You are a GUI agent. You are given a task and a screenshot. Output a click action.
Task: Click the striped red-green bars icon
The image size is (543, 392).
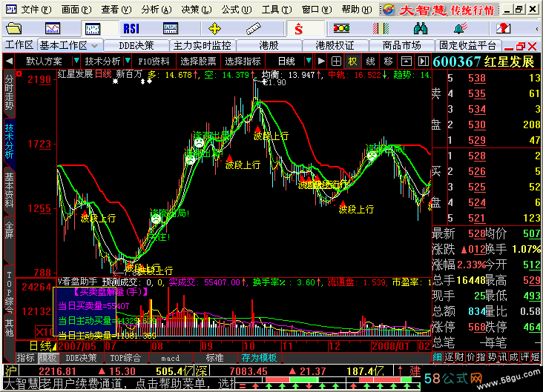pos(381,28)
